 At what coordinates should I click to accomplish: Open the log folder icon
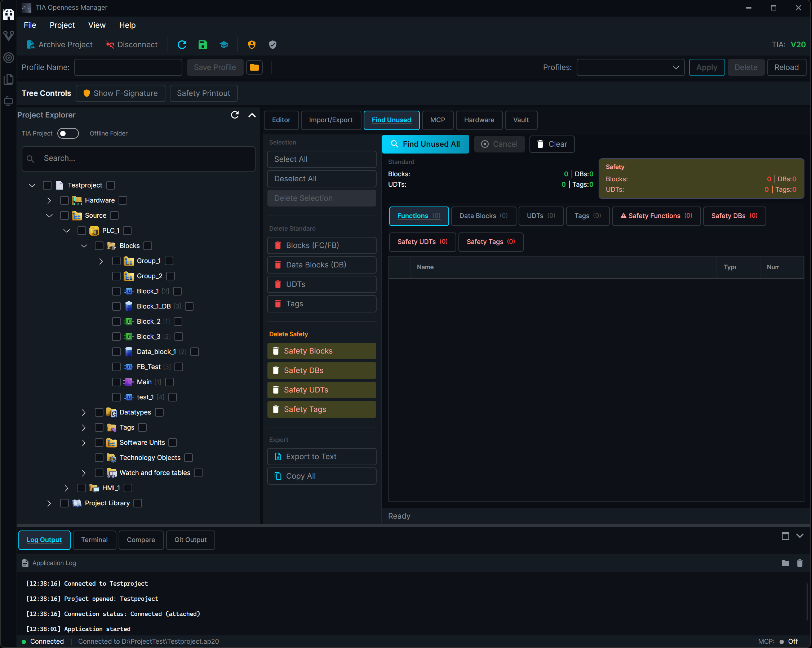tap(785, 563)
